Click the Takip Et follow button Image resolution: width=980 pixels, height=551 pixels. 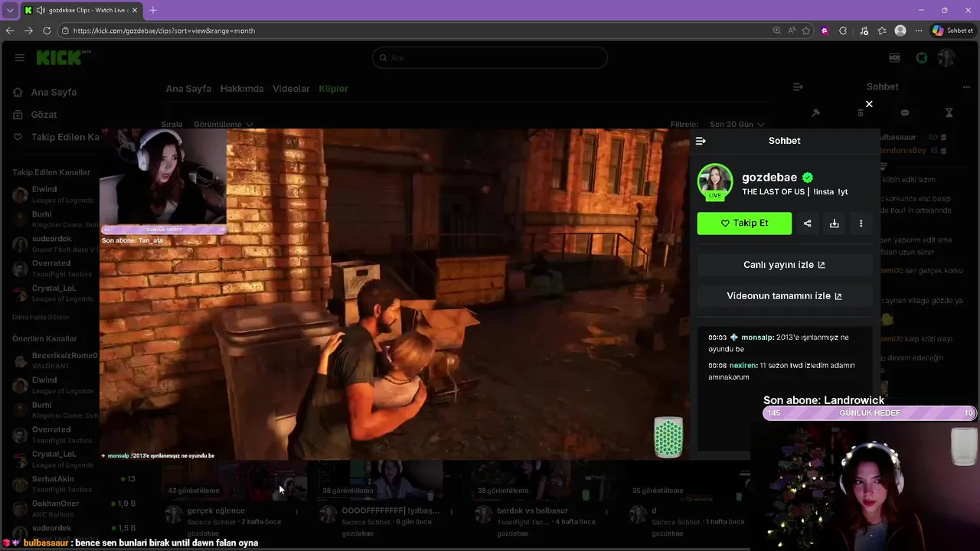pos(744,223)
